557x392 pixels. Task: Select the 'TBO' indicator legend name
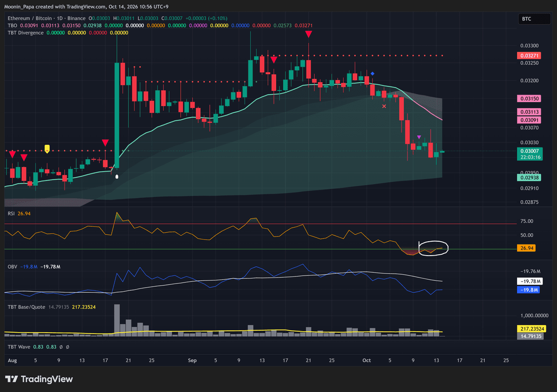(12, 25)
